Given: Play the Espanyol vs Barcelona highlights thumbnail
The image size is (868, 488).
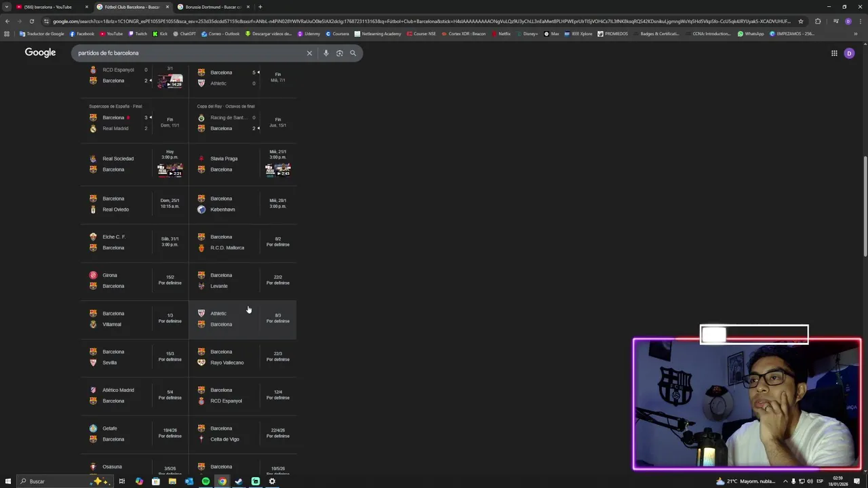Looking at the screenshot, I should click(x=170, y=81).
